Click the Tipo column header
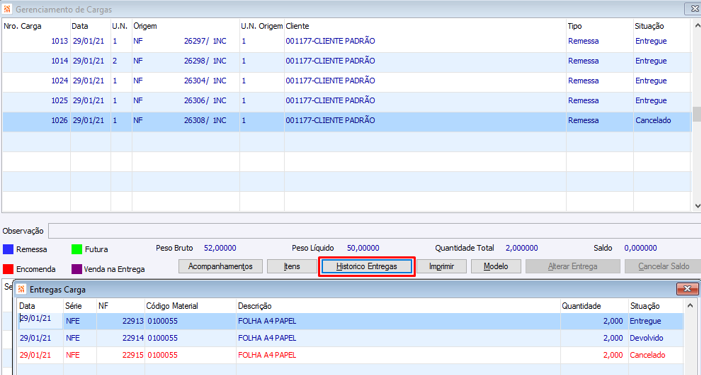The width and height of the screenshot is (701, 375). [x=574, y=26]
